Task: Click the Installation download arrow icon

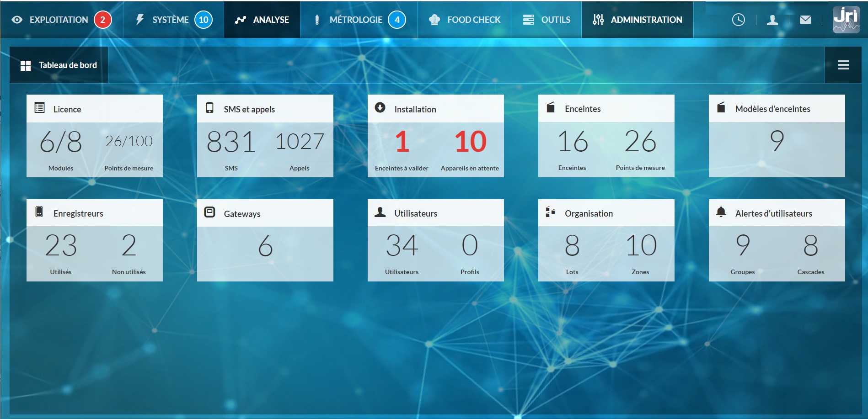Action: click(x=380, y=107)
